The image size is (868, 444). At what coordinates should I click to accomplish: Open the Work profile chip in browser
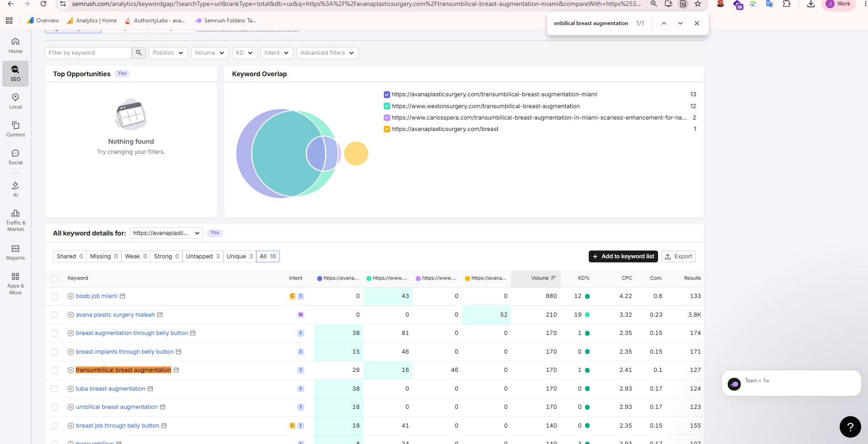(x=838, y=4)
